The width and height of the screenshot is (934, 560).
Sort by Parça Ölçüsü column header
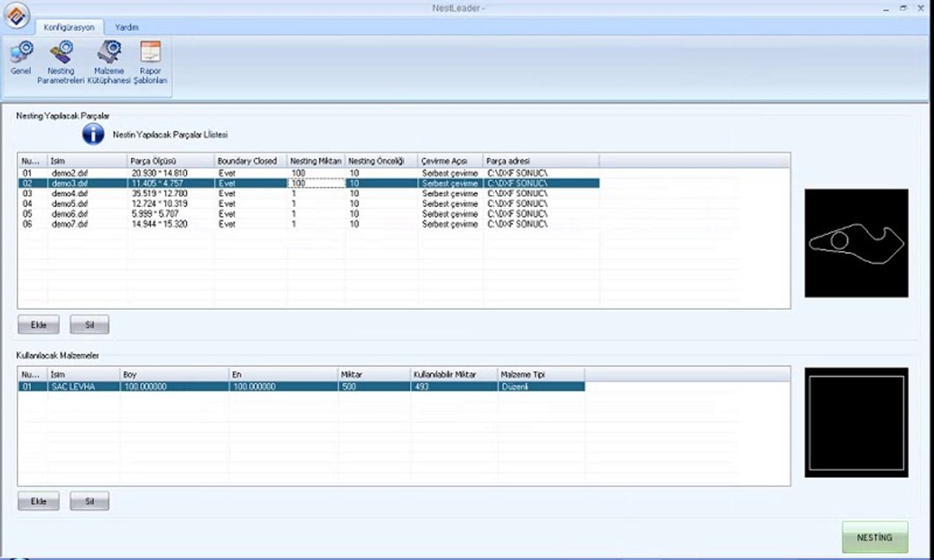[x=171, y=161]
